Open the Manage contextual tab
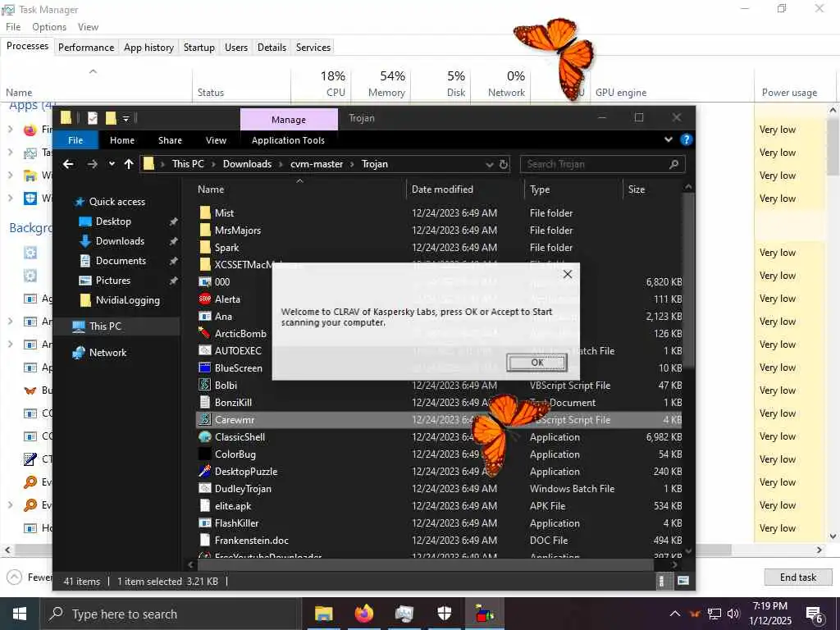 (x=289, y=120)
